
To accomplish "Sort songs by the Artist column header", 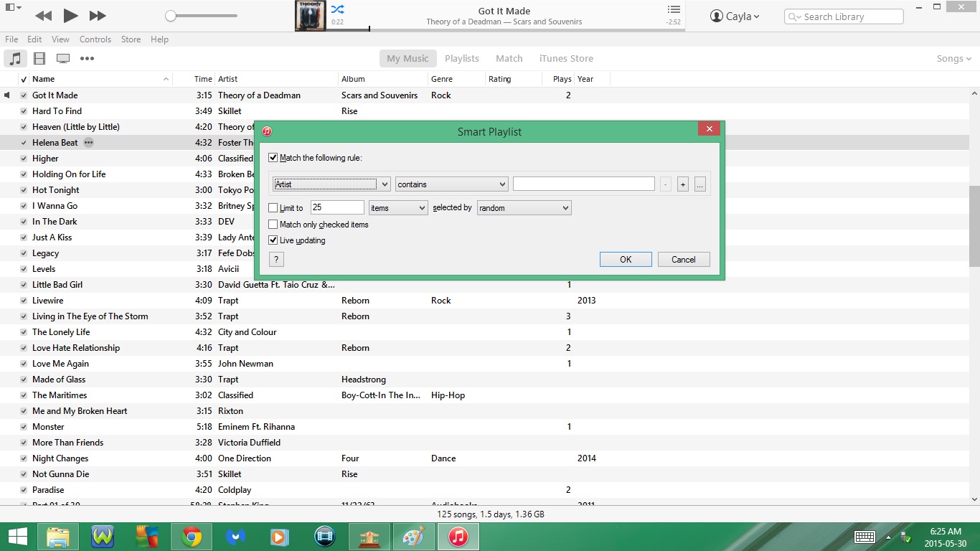I will coord(277,79).
